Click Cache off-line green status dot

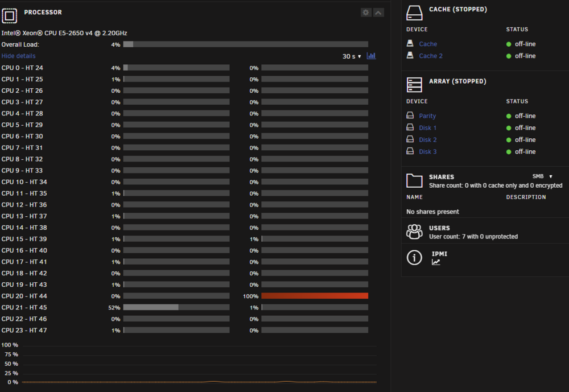pyautogui.click(x=509, y=44)
